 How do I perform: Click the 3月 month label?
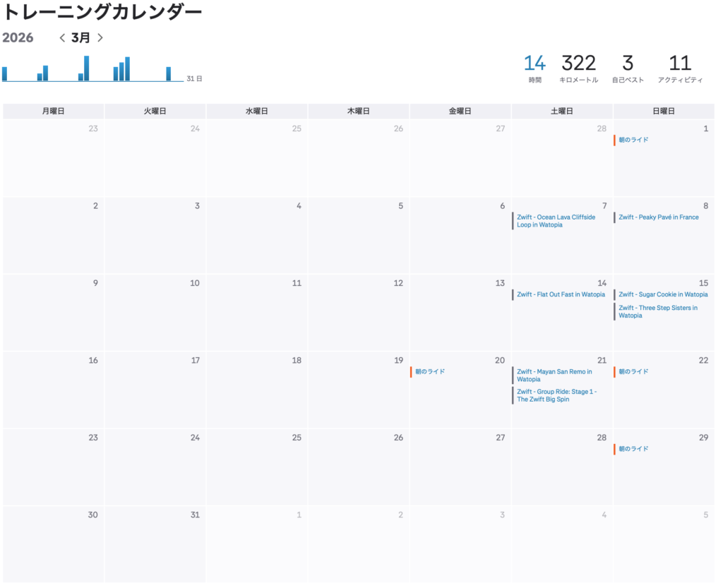click(80, 38)
